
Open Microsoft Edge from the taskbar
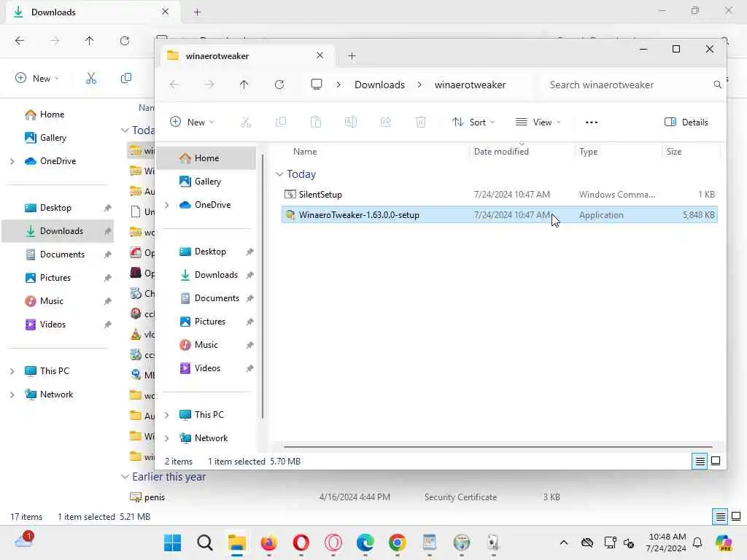pyautogui.click(x=365, y=542)
